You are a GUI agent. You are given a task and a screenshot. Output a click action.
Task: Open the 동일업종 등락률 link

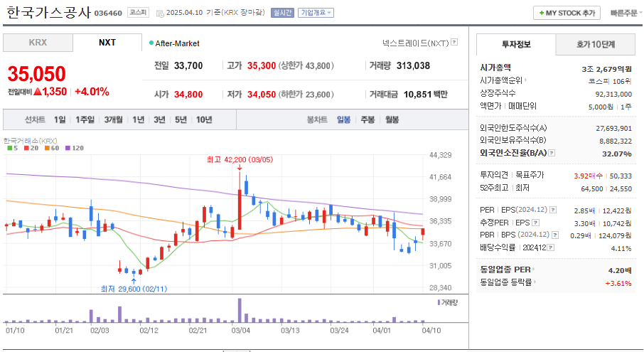coord(506,282)
